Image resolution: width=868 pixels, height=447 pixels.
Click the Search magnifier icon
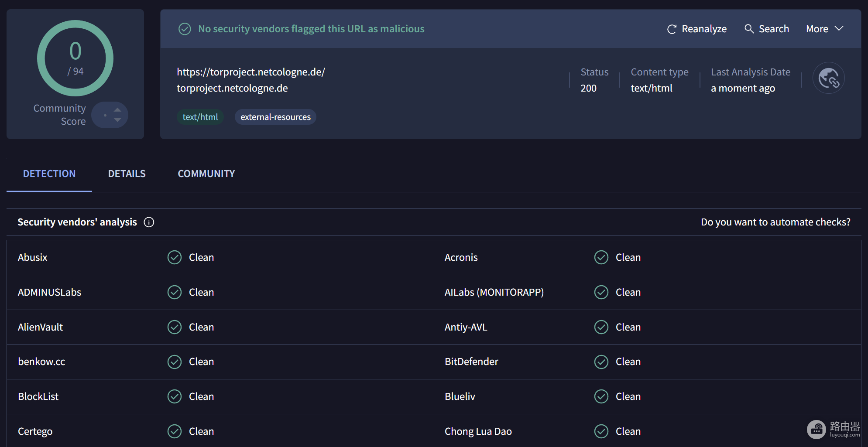point(749,29)
